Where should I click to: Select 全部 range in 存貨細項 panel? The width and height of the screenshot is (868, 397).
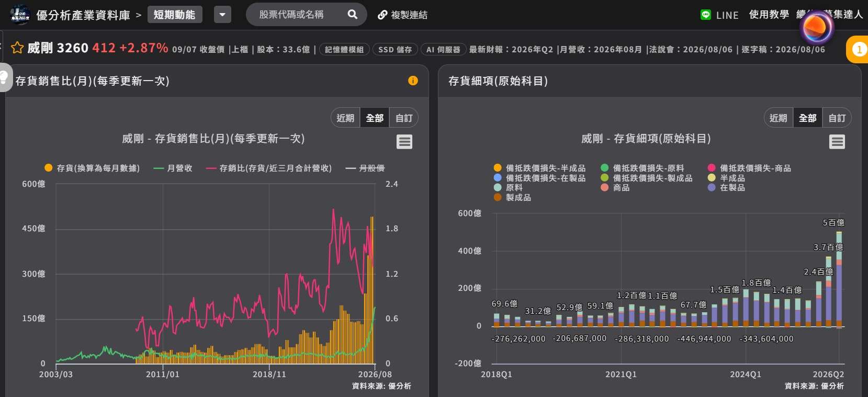808,118
